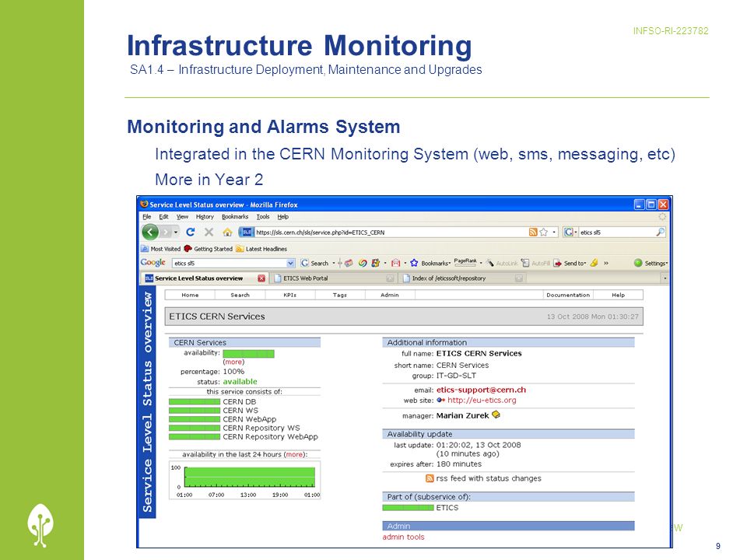Open the address bar history dropdown
747x560 pixels.
(x=554, y=233)
